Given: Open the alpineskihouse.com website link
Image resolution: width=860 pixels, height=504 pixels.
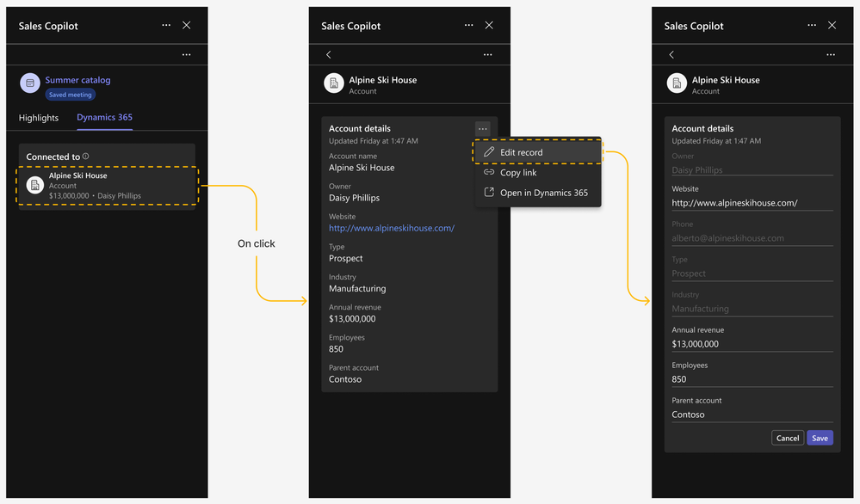Looking at the screenshot, I should point(392,229).
